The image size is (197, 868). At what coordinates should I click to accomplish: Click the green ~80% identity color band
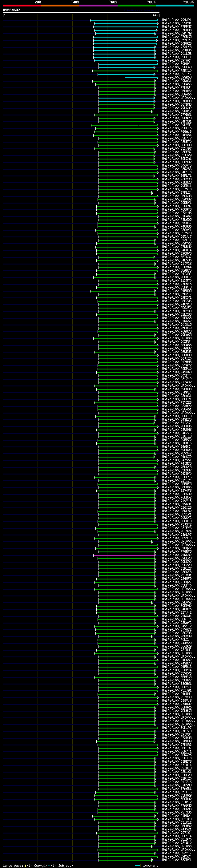pyautogui.click(x=137, y=6)
